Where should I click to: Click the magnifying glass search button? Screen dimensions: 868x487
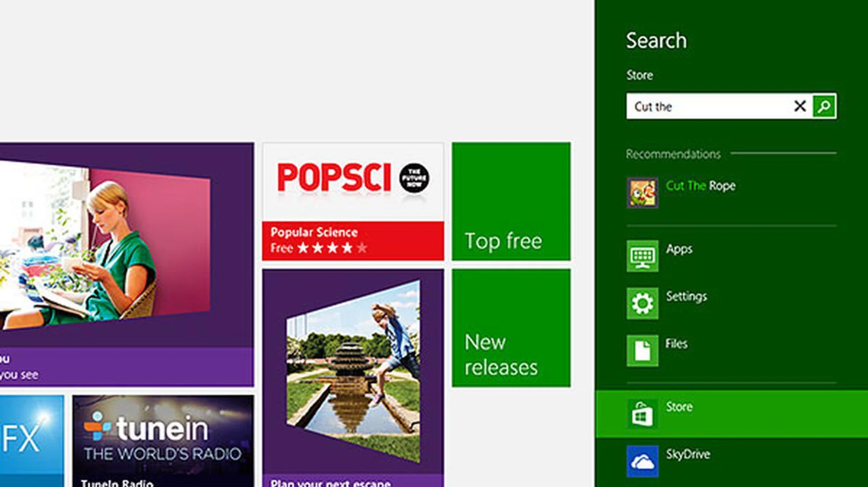(x=824, y=107)
